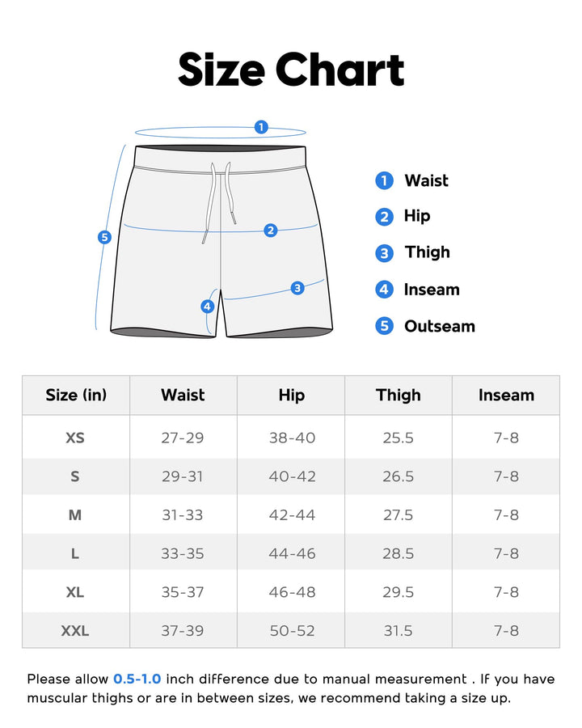Select the Hip column header
The width and height of the screenshot is (582, 728).
click(x=291, y=396)
